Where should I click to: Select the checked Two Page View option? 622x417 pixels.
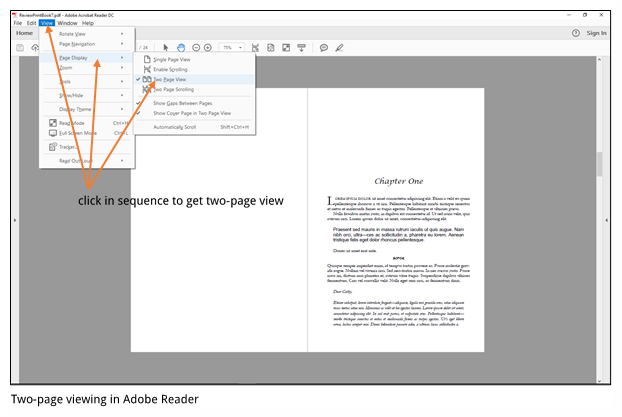pyautogui.click(x=172, y=79)
